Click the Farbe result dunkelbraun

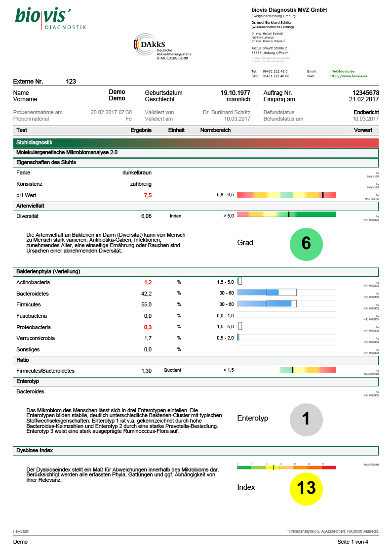point(137,173)
